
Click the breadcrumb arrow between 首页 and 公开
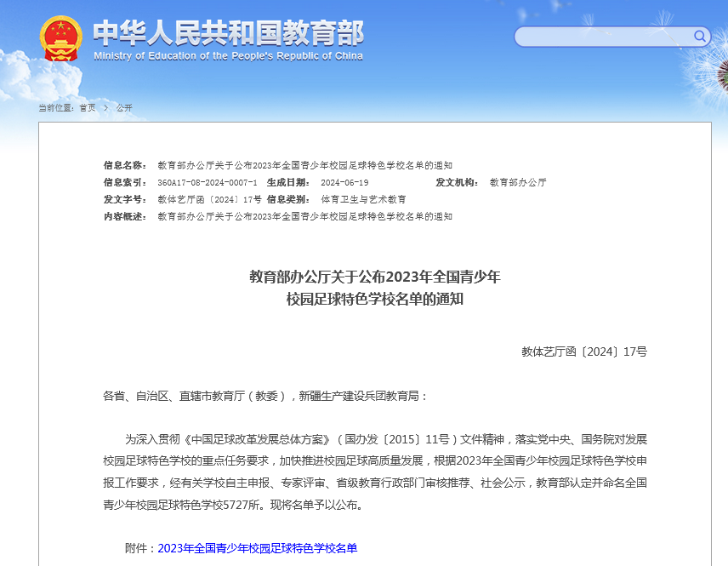pyautogui.click(x=105, y=108)
